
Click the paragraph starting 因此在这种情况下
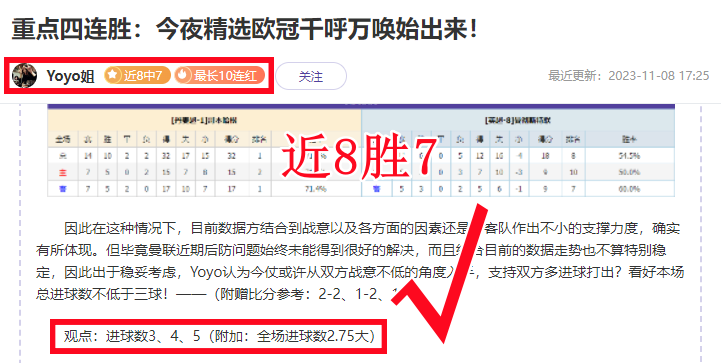point(360,261)
